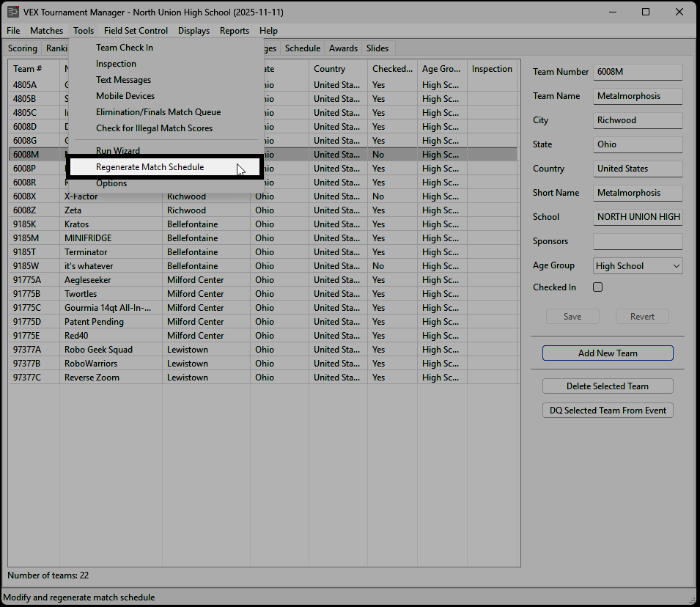700x607 pixels.
Task: Select team 91775D Patent Pending row
Action: point(263,322)
